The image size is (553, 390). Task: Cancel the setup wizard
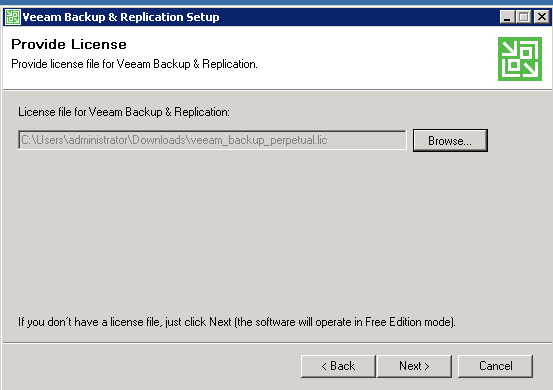[x=495, y=366]
